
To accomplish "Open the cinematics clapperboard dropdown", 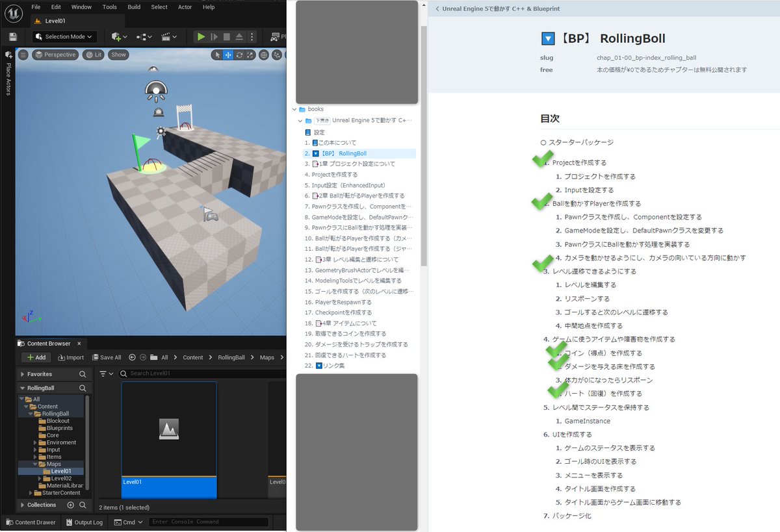I will (169, 37).
